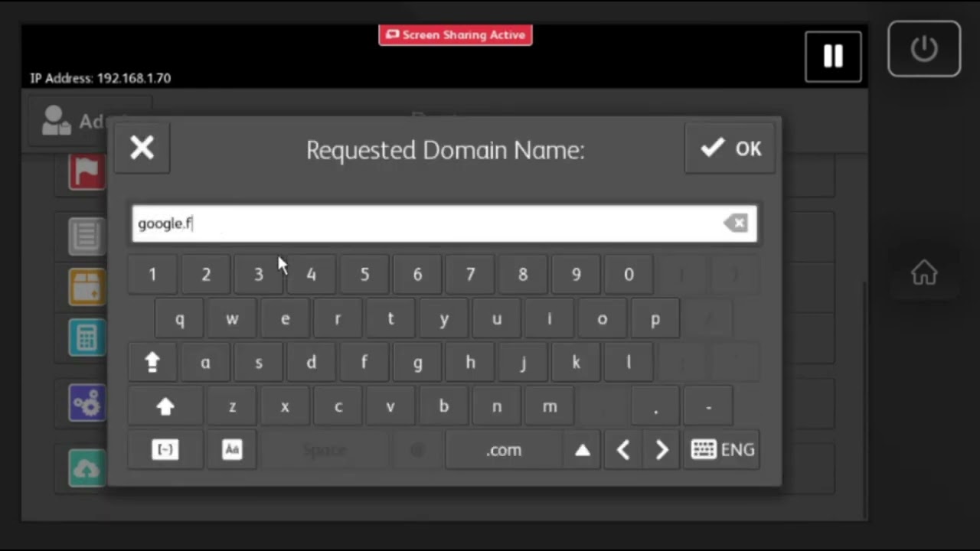Image resolution: width=980 pixels, height=551 pixels.
Task: Open the teal calculator icon in sidebar
Action: tap(87, 337)
